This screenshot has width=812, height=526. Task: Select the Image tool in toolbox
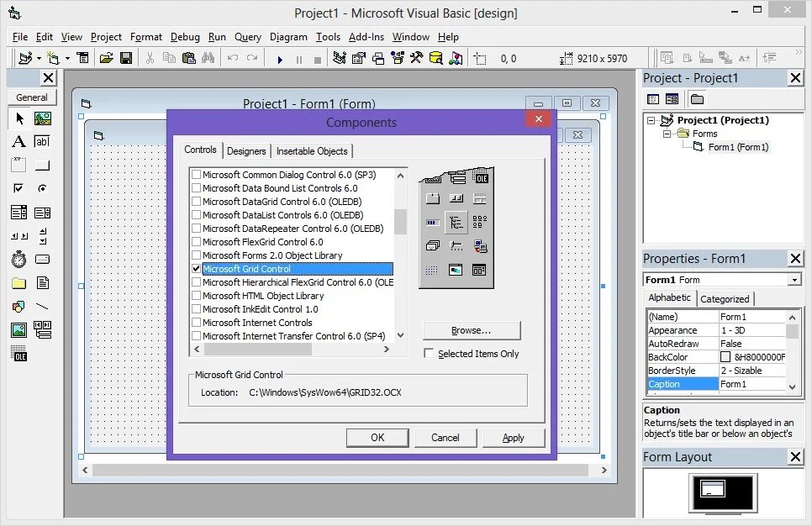point(18,329)
